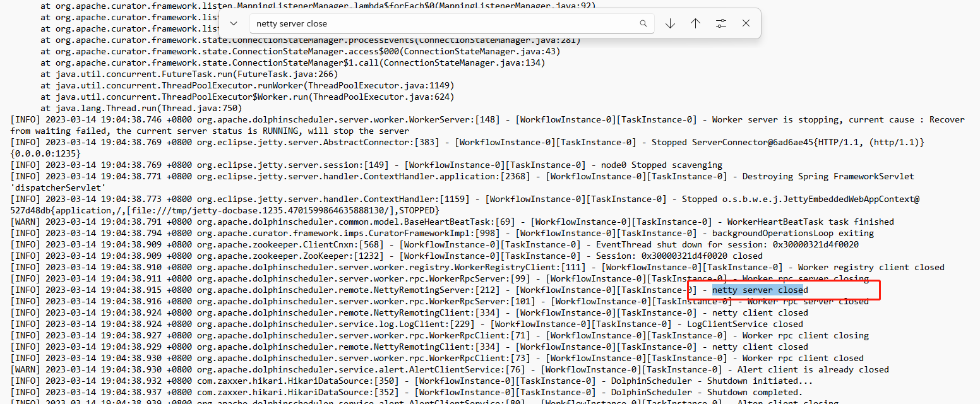980x404 pixels.
Task: Click the jetty 'Stopped ServerConnector' log line
Action: [x=442, y=141]
